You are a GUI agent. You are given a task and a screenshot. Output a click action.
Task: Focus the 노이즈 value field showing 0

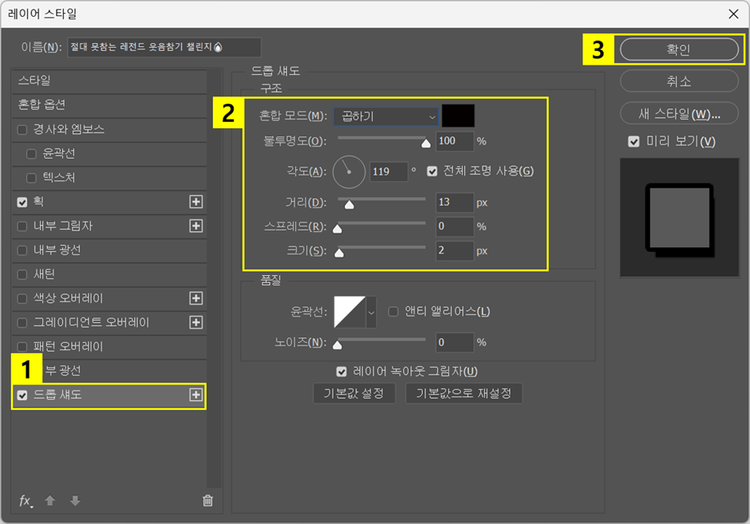point(454,342)
